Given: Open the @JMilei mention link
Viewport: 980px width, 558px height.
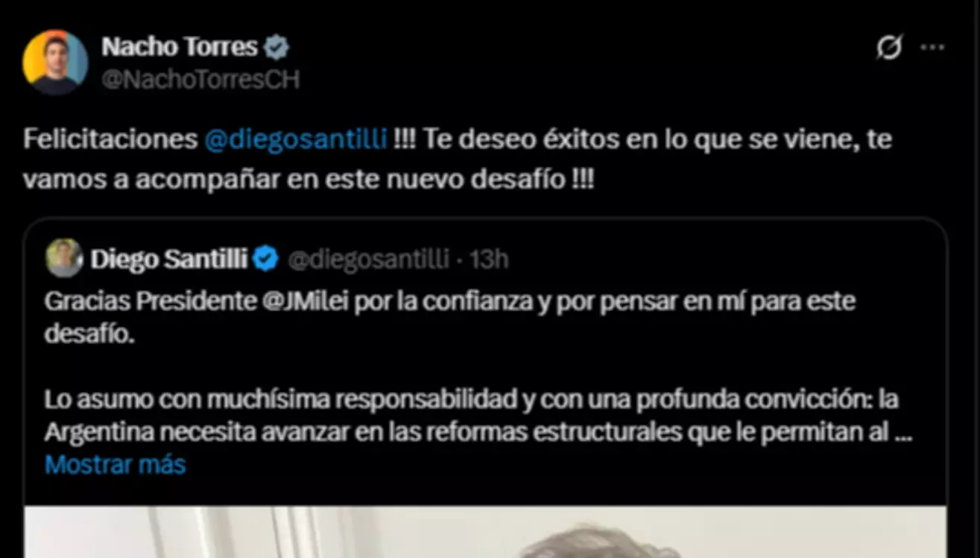Looking at the screenshot, I should pos(305,301).
